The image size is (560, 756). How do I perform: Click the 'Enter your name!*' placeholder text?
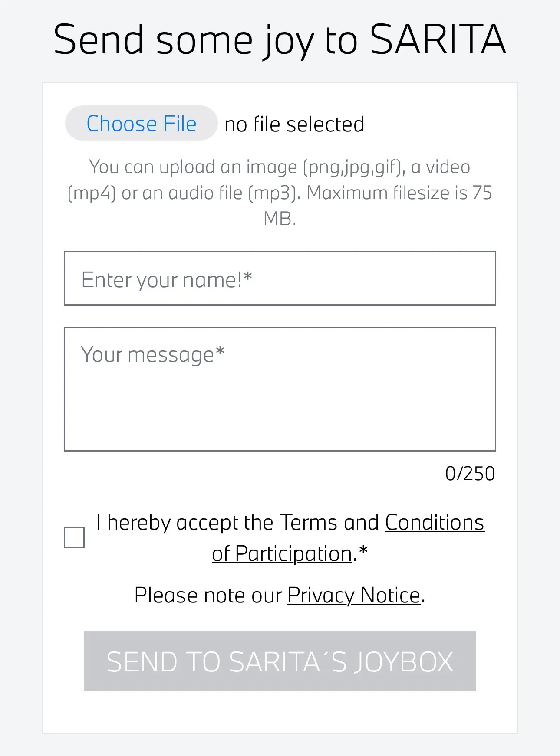point(167,280)
